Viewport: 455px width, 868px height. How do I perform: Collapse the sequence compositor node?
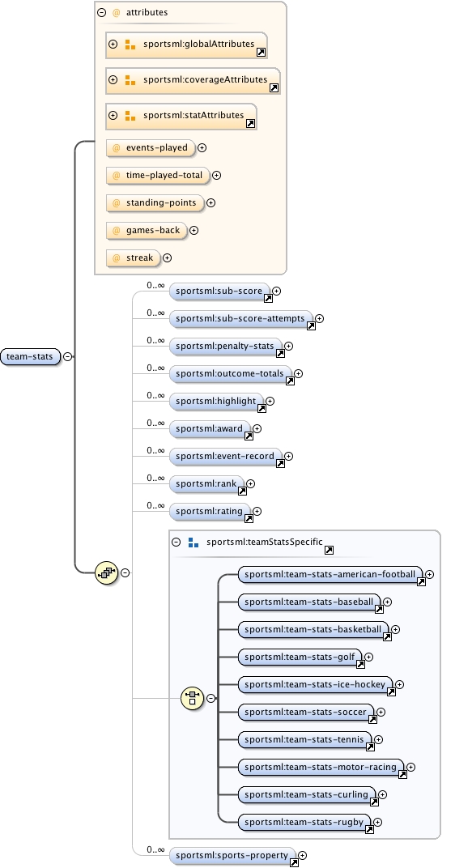pyautogui.click(x=125, y=573)
